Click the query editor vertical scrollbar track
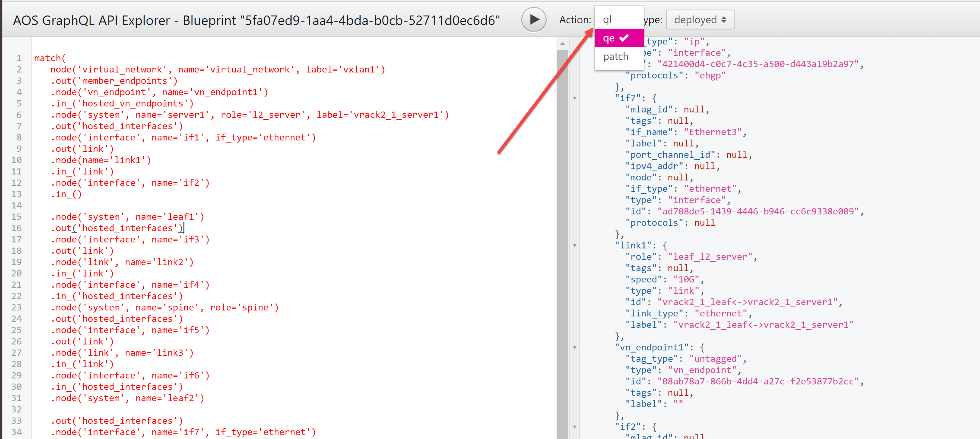The height and width of the screenshot is (439, 980). click(562, 244)
